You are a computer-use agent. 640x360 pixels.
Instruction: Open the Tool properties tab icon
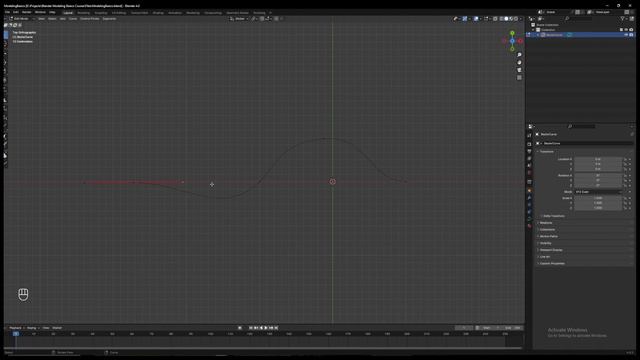(529, 136)
